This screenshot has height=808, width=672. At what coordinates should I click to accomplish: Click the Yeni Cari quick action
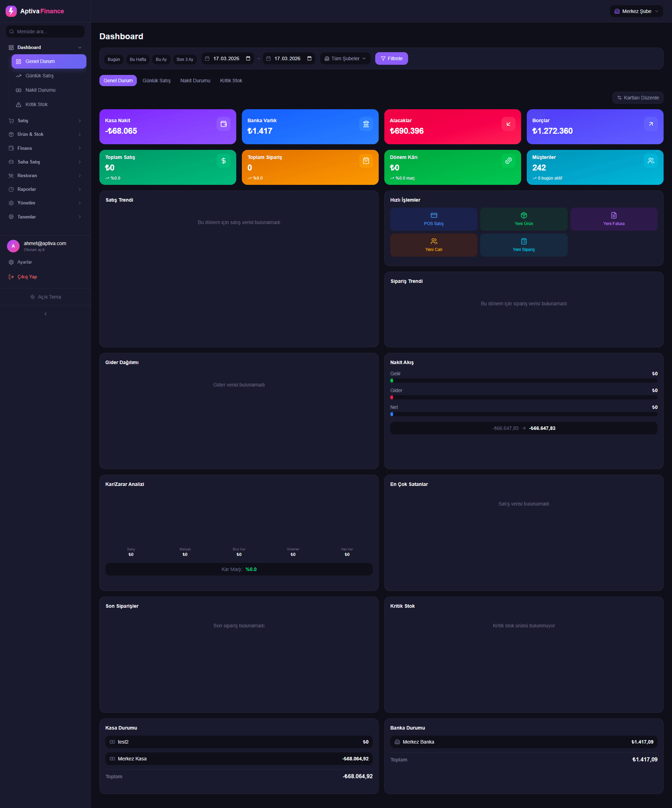434,245
